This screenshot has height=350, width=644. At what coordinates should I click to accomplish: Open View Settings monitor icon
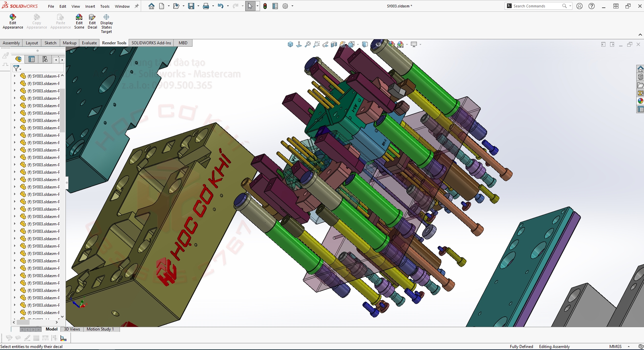(x=414, y=44)
